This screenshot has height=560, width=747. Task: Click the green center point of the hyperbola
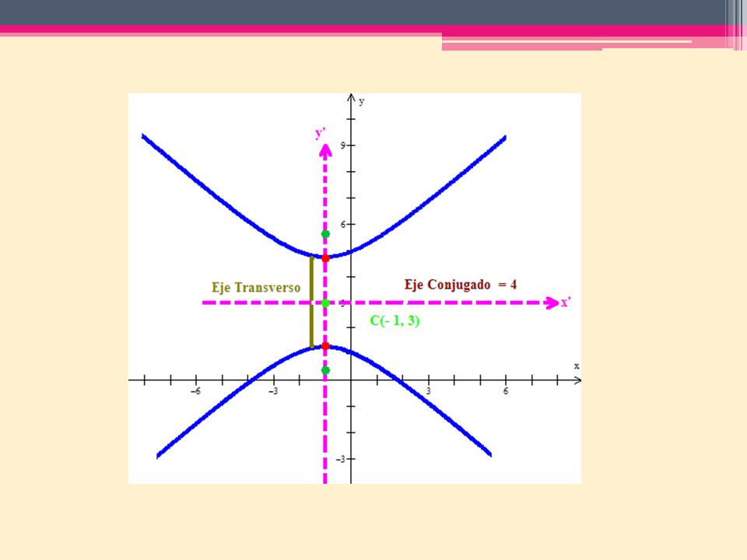coord(325,303)
